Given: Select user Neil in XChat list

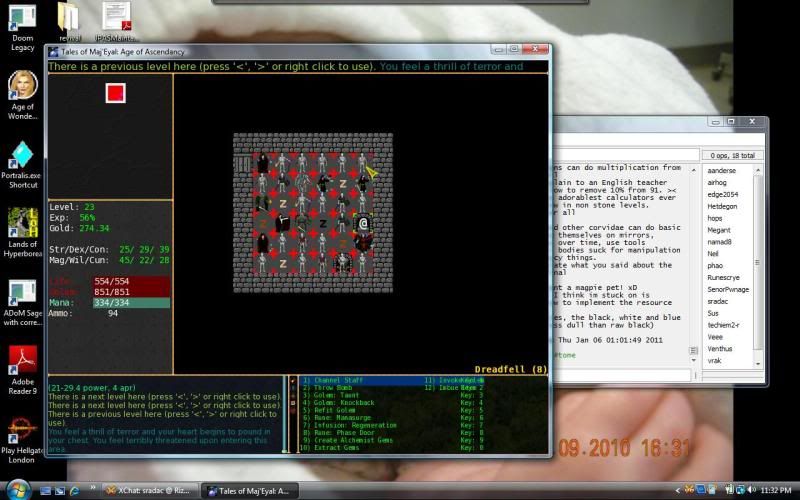Looking at the screenshot, I should click(713, 254).
